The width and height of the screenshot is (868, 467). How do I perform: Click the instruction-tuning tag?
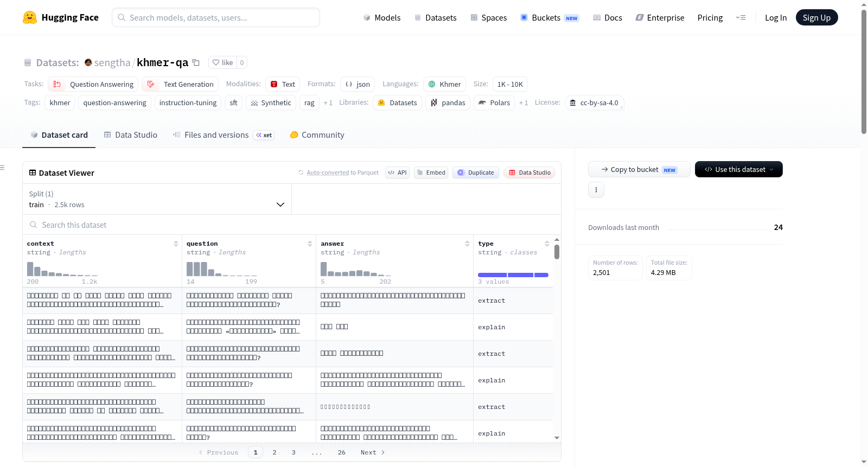[x=188, y=103]
